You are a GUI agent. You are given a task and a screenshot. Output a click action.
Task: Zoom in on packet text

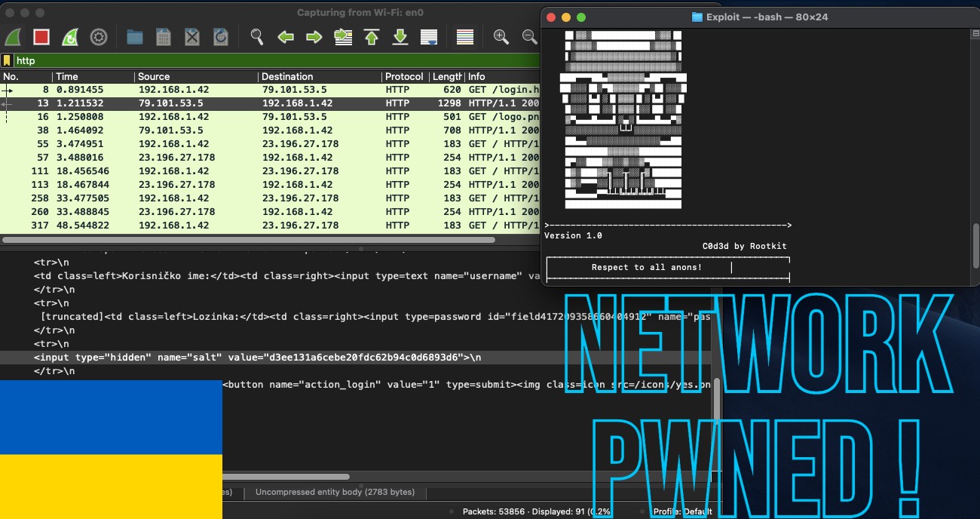click(x=501, y=36)
